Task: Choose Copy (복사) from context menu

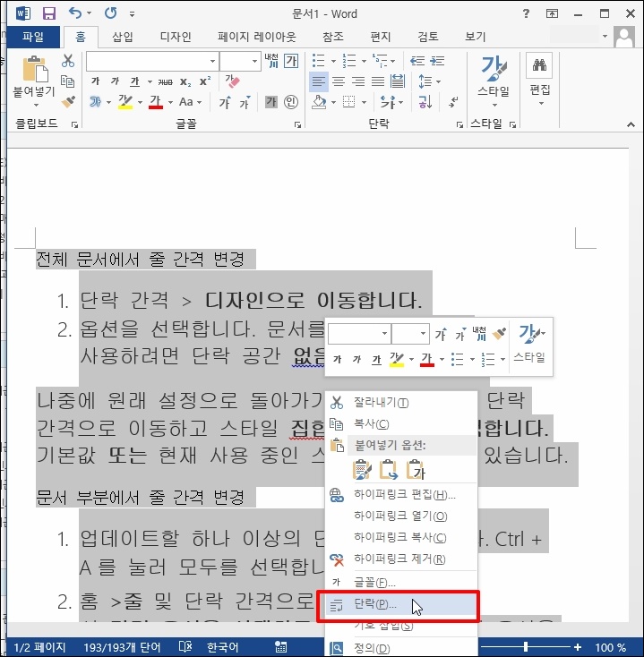Action: tap(401, 423)
